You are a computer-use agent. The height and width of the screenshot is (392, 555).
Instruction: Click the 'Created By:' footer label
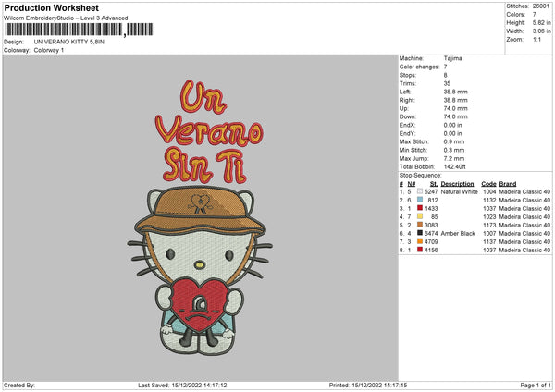click(x=19, y=386)
